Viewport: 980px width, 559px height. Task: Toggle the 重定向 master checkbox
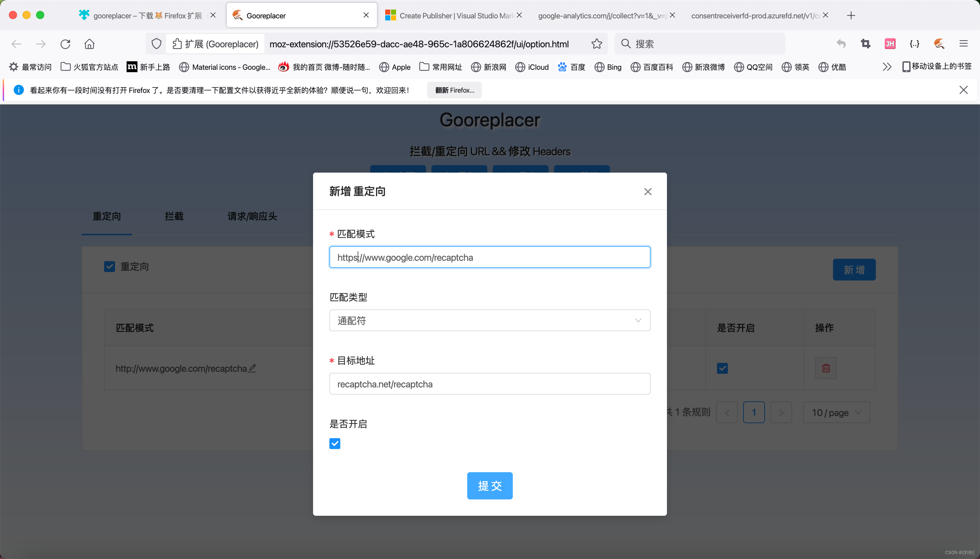pyautogui.click(x=109, y=267)
